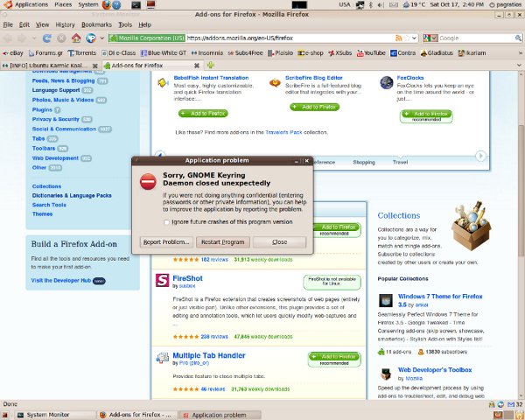Open the Bookmarks menu

(96, 24)
